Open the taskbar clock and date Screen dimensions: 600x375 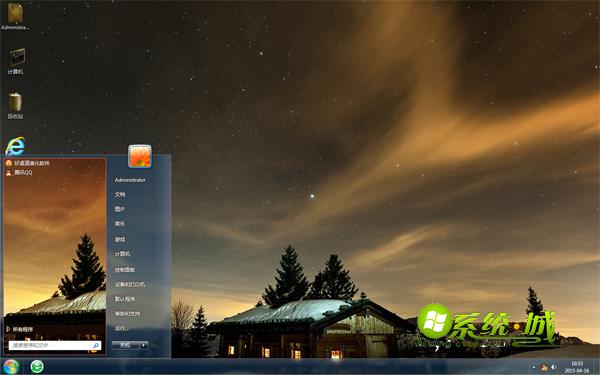pos(577,367)
